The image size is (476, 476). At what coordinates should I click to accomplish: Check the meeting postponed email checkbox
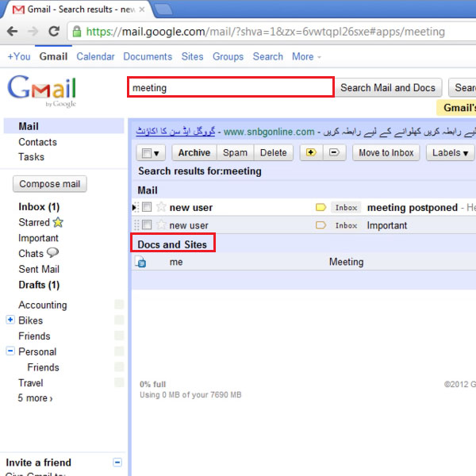coord(147,207)
